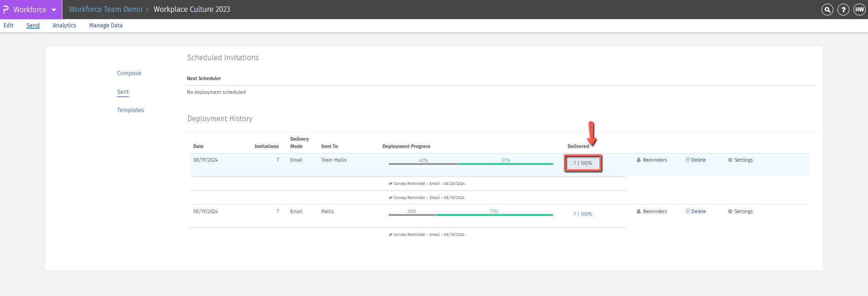The image size is (868, 296).
Task: Click the search magnifier icon in header
Action: pos(827,10)
